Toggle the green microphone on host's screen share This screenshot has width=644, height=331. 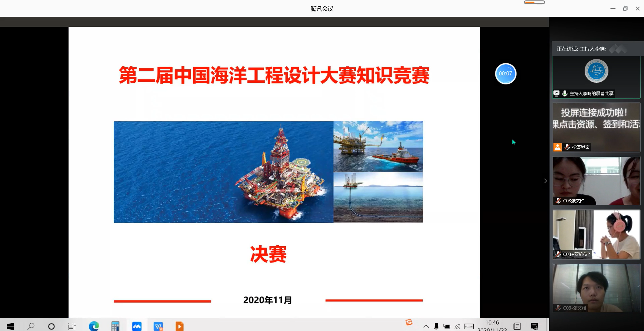pos(565,93)
